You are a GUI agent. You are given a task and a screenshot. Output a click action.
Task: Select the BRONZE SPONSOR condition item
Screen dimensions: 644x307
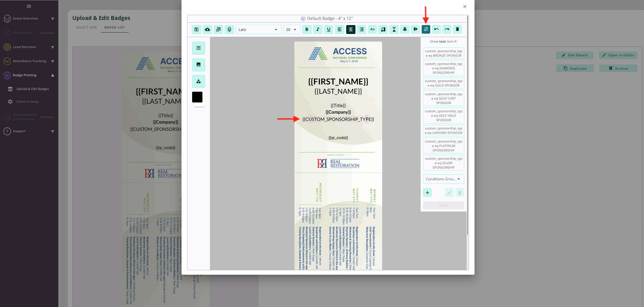coord(443,53)
